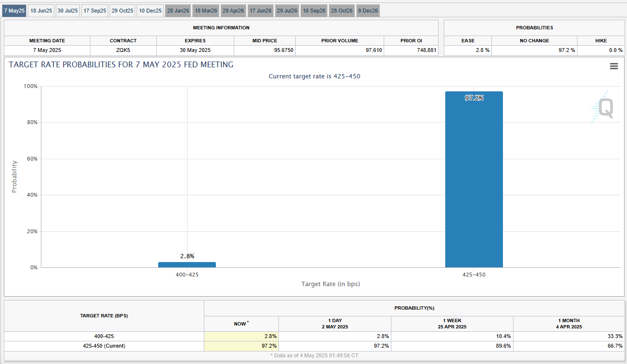The image size is (627, 364).
Task: Open the 29 Oct25 meeting tab
Action: click(122, 11)
